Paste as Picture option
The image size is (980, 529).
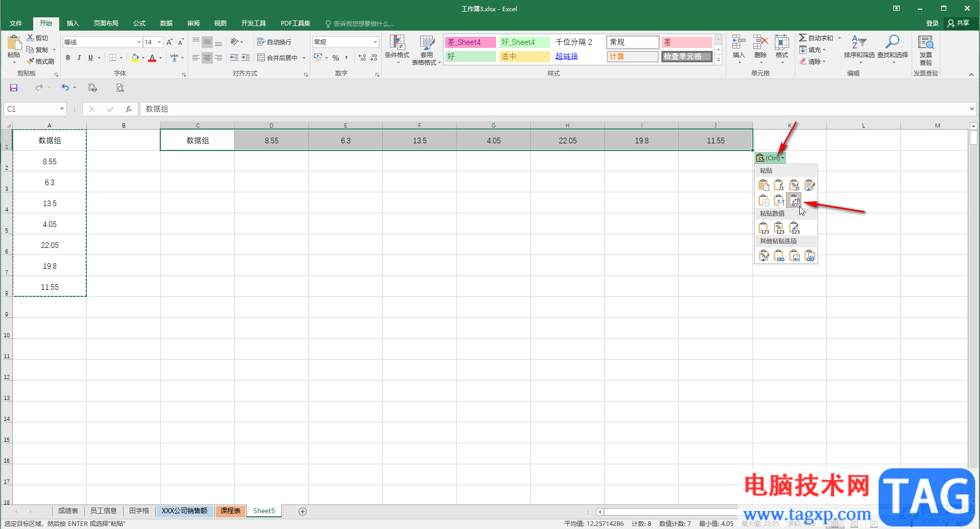point(794,255)
